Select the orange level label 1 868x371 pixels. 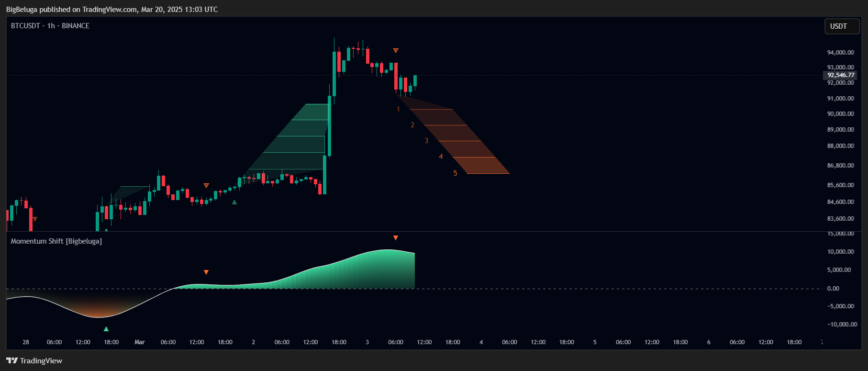click(x=398, y=109)
